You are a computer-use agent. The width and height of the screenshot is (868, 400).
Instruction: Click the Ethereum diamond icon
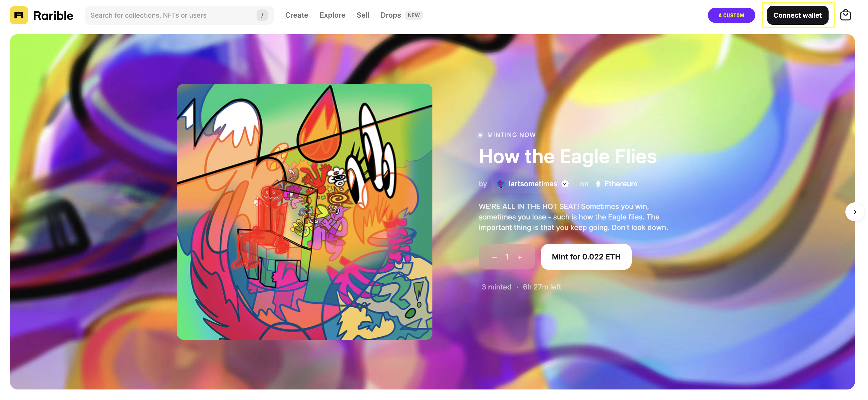(x=598, y=184)
